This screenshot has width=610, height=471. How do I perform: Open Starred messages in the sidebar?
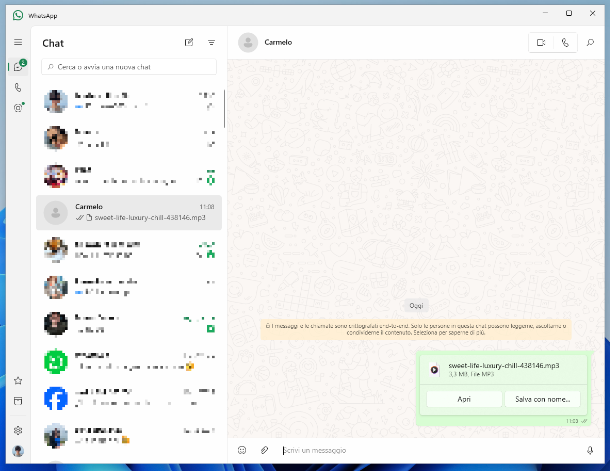[x=18, y=381]
